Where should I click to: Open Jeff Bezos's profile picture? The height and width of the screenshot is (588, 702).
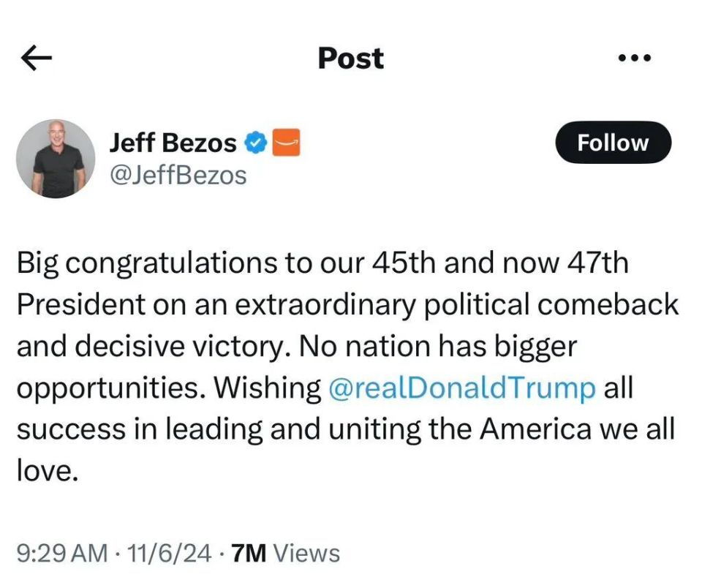(x=56, y=159)
